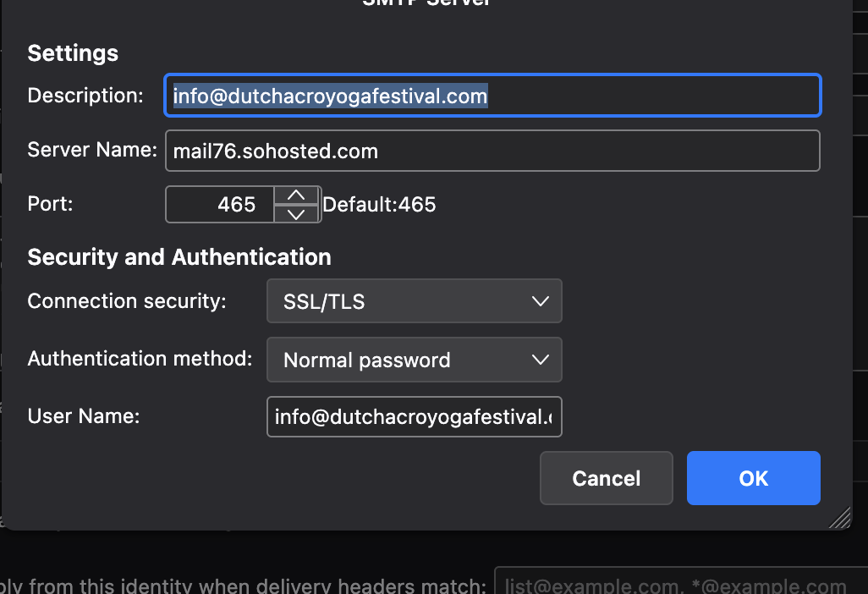This screenshot has width=868, height=594.
Task: Click the Server Name text field
Action: pyautogui.click(x=492, y=151)
